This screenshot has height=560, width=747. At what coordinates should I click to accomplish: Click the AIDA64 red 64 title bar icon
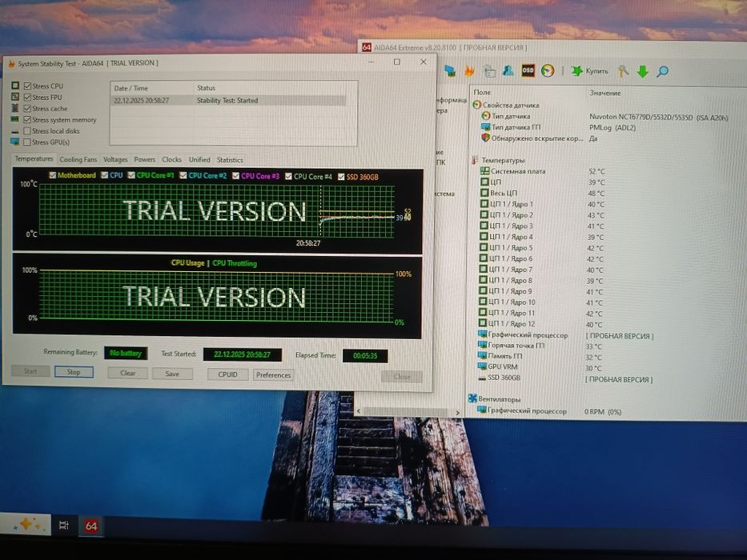(x=367, y=47)
